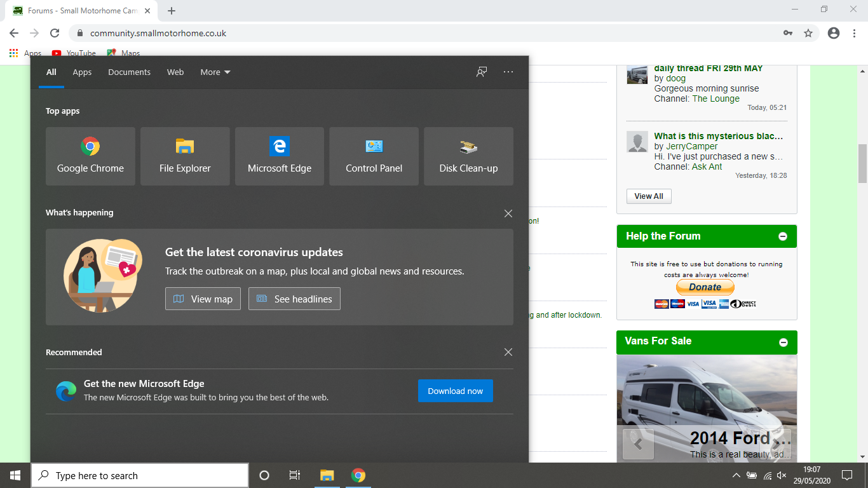Image resolution: width=868 pixels, height=488 pixels.
Task: Open the Apps bookmarks shortcut
Action: tap(25, 53)
